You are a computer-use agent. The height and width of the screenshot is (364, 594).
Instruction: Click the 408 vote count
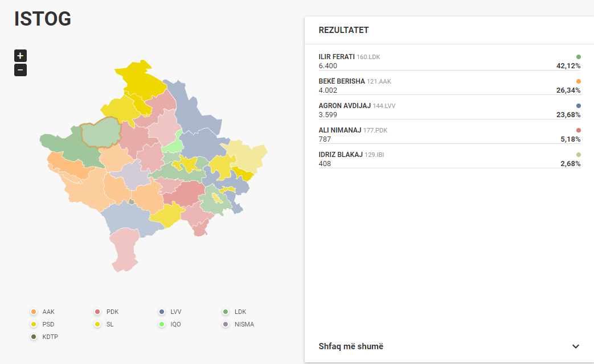tap(325, 163)
